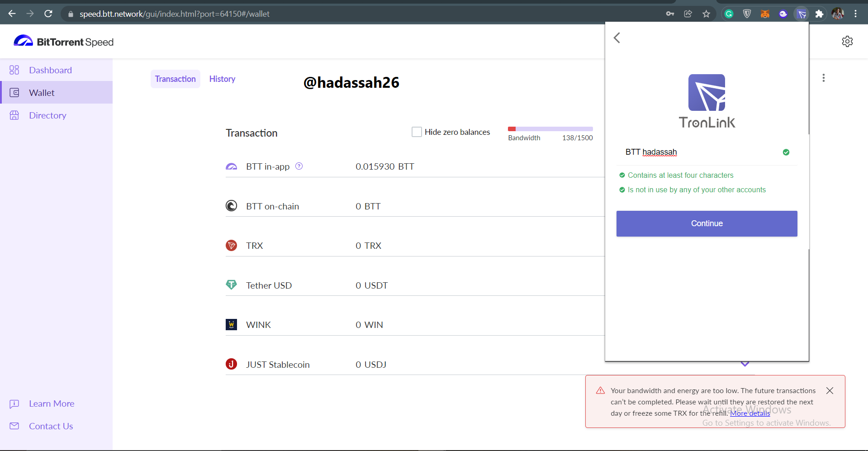Open the MetaMask fox extension
The height and width of the screenshot is (451, 868).
[765, 14]
